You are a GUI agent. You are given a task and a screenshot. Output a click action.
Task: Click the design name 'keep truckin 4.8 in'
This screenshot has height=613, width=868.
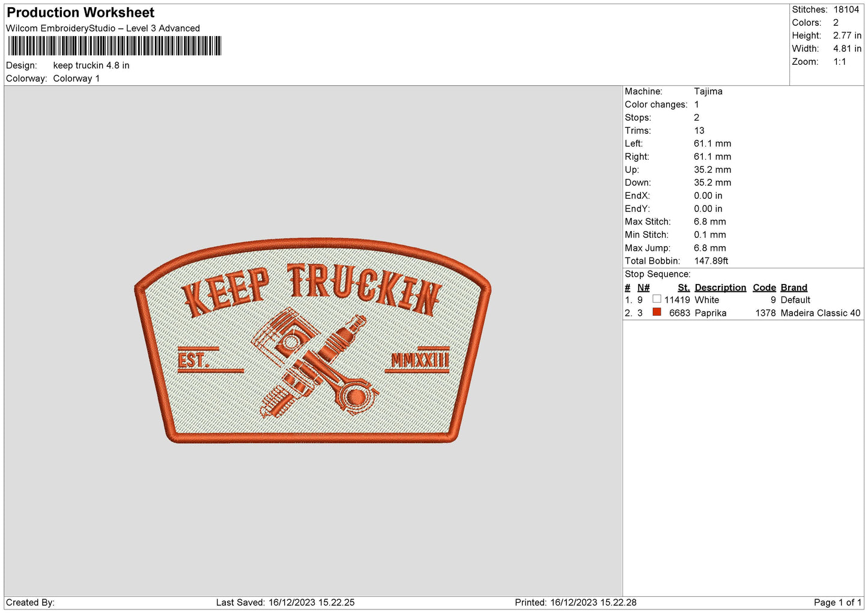pos(91,65)
